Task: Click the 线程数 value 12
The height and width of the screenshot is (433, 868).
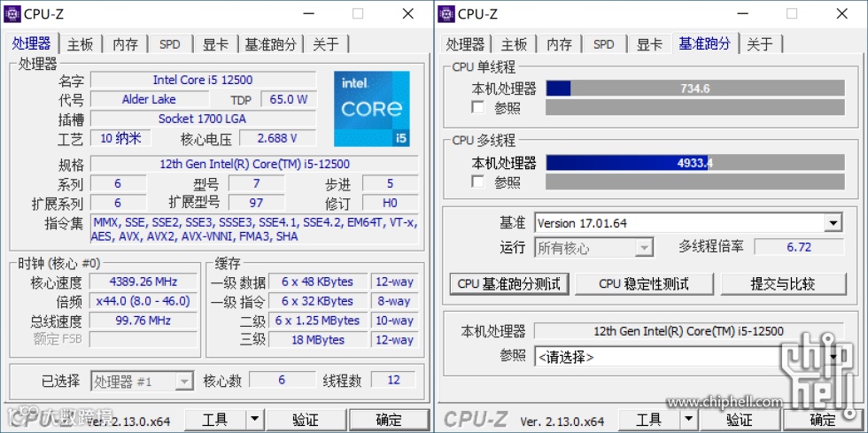Action: pyautogui.click(x=393, y=380)
